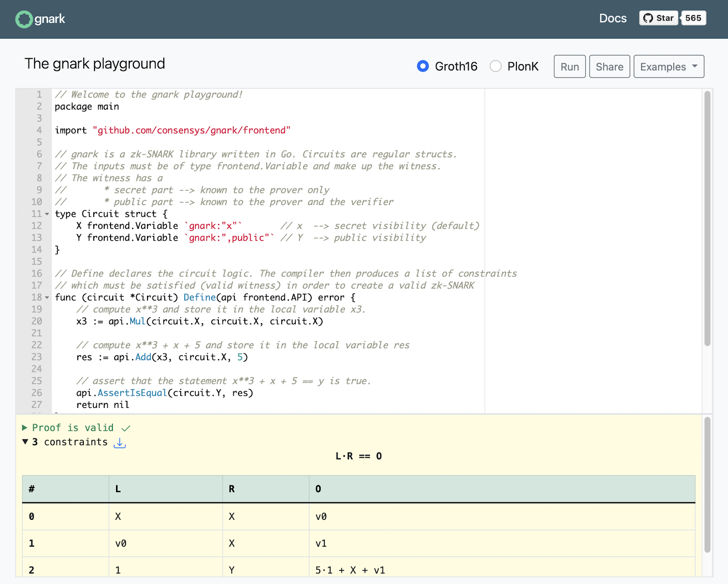Click the Share button
The image size is (728, 584).
coord(610,66)
